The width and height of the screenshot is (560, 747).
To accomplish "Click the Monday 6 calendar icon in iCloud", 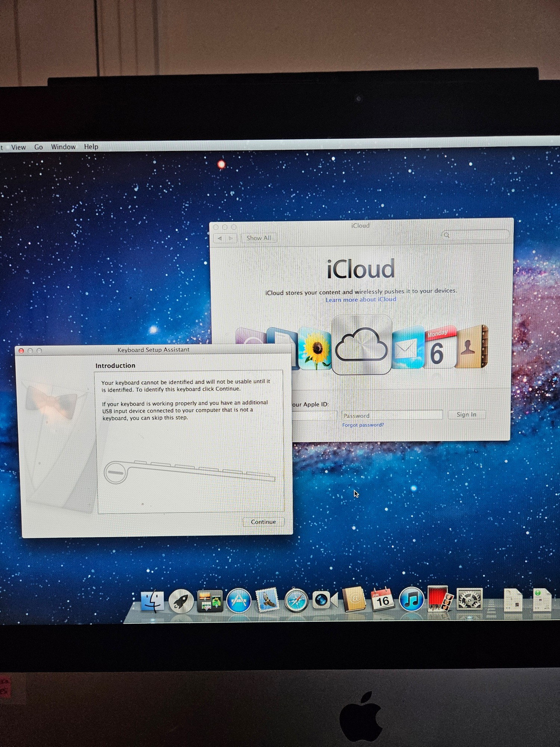I will pos(440,347).
